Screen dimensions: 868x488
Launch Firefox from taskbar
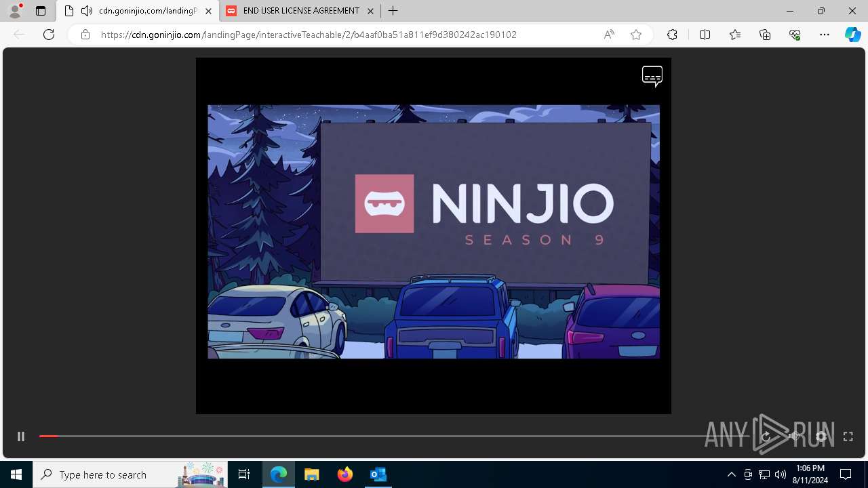345,474
